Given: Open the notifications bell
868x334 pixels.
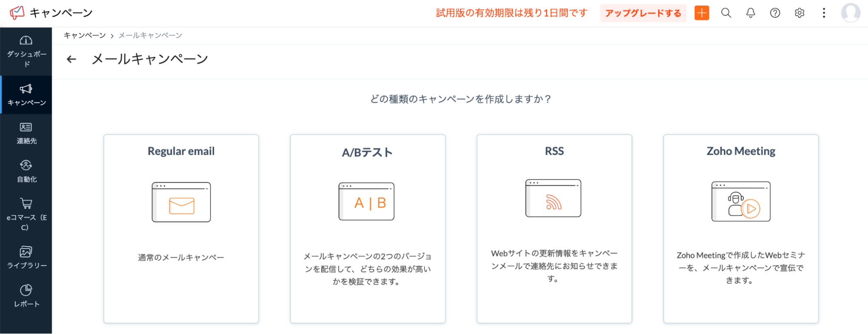Looking at the screenshot, I should point(750,13).
